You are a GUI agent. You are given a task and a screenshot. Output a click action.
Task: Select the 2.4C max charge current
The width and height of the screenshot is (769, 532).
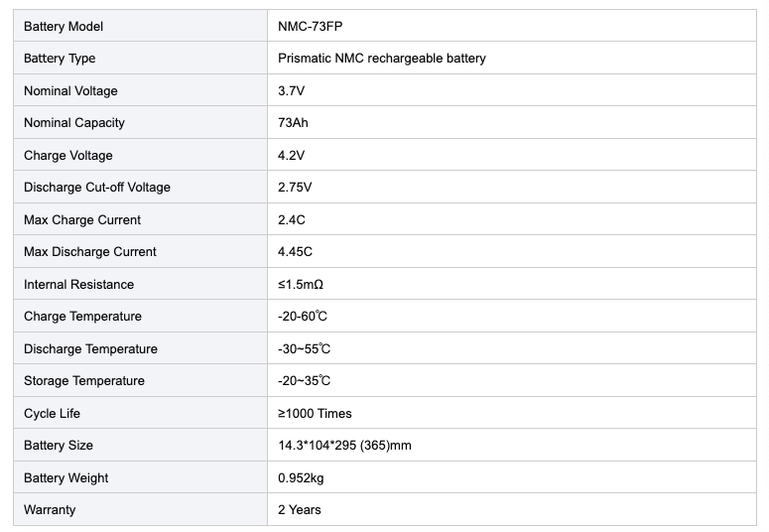pyautogui.click(x=292, y=220)
